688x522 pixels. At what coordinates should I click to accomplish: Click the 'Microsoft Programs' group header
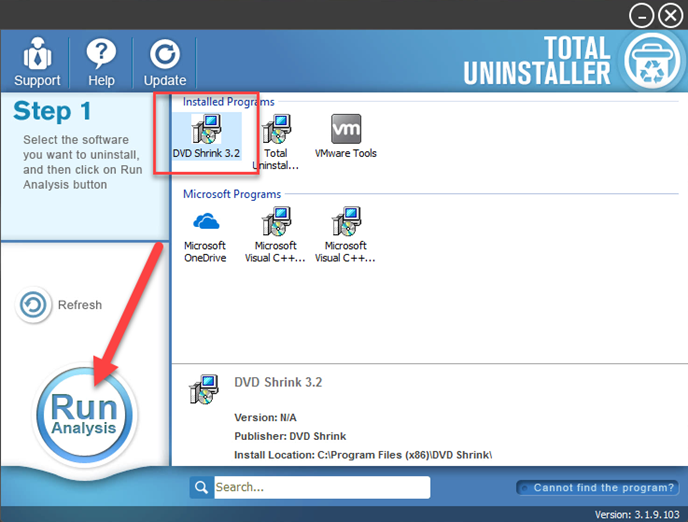(232, 194)
